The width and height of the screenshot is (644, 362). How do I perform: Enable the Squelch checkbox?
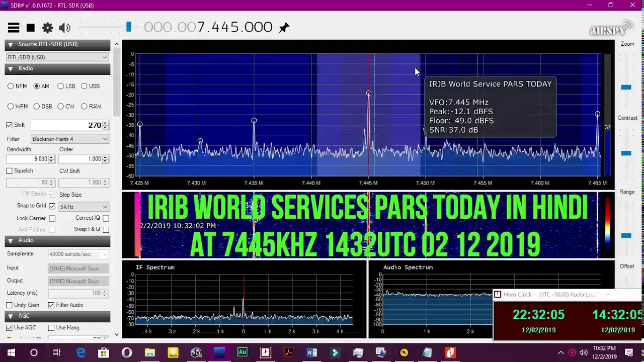(9, 171)
